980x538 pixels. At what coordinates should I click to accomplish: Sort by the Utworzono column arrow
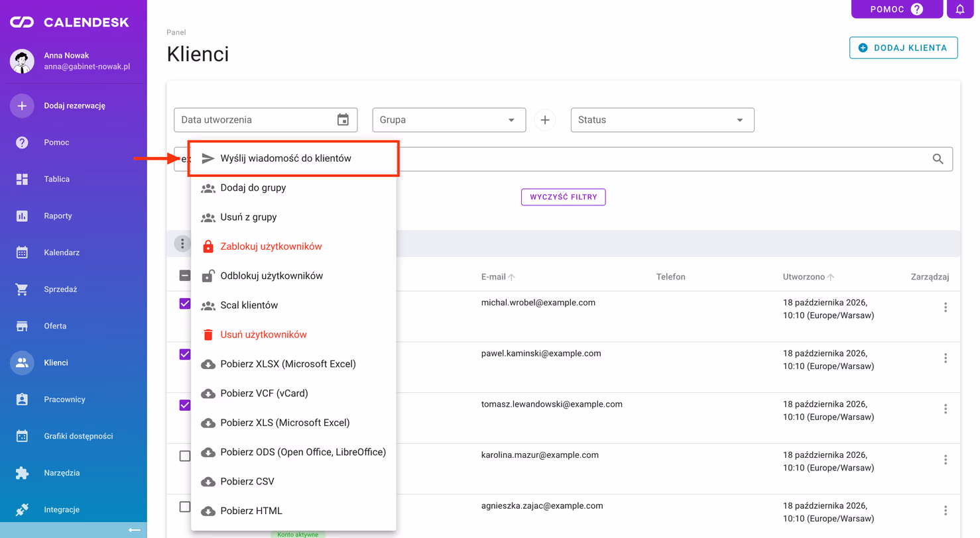(831, 277)
